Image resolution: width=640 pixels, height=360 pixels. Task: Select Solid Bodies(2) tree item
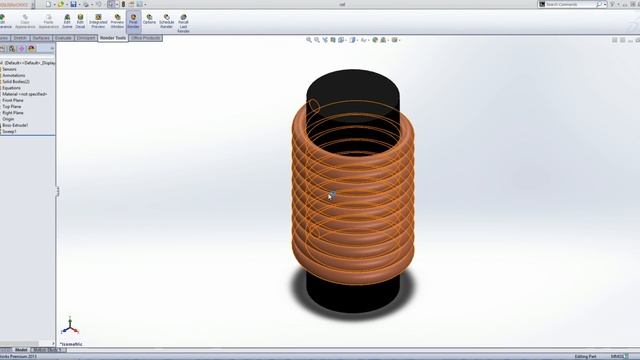pos(16,82)
